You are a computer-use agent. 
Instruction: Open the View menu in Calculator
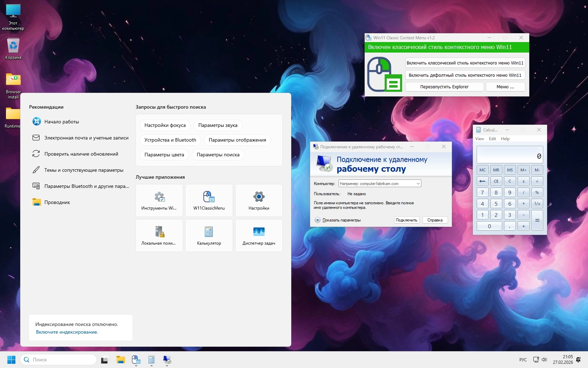479,139
